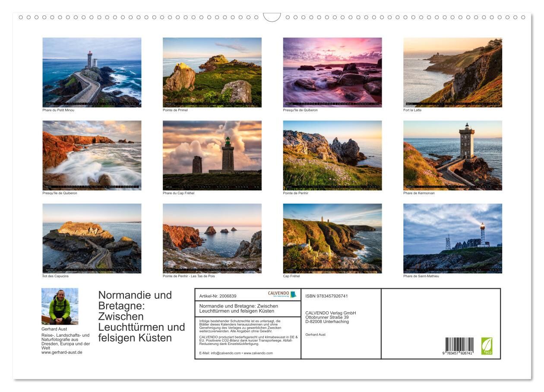Open the Phare du Petit Minou photo

tap(92, 72)
